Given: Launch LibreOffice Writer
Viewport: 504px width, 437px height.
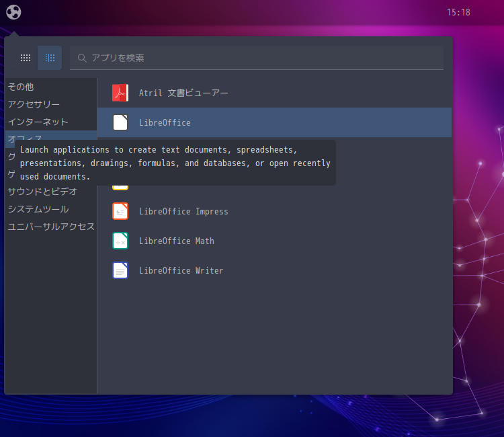Looking at the screenshot, I should coord(274,270).
